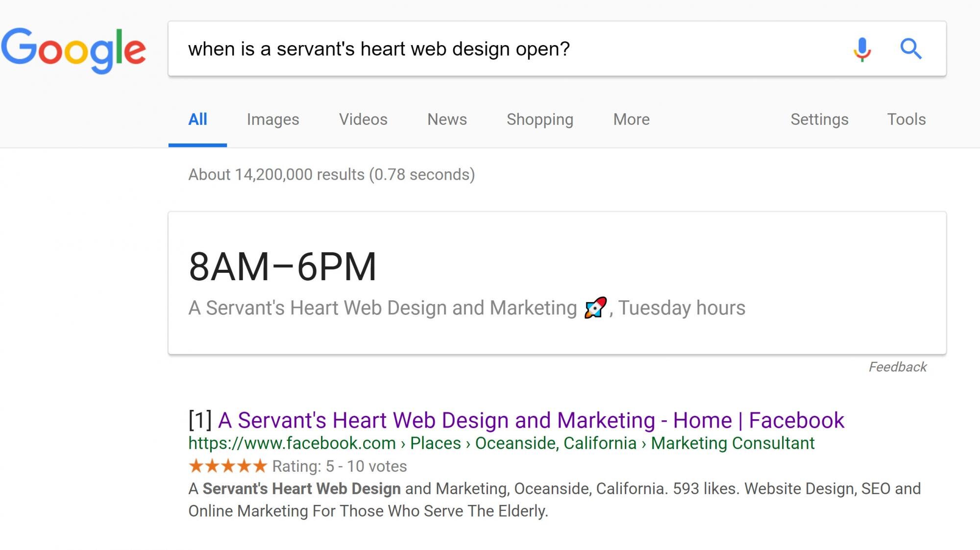
Task: Switch to the Images tab
Action: tap(273, 120)
